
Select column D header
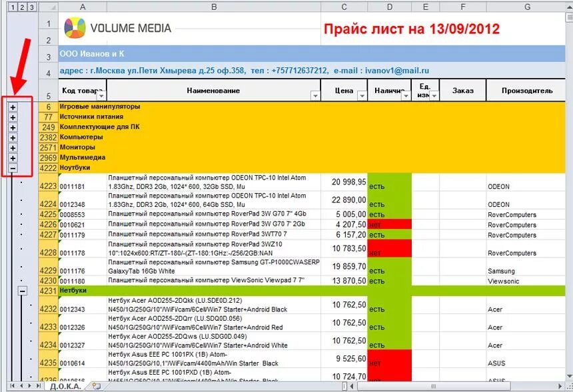point(389,7)
